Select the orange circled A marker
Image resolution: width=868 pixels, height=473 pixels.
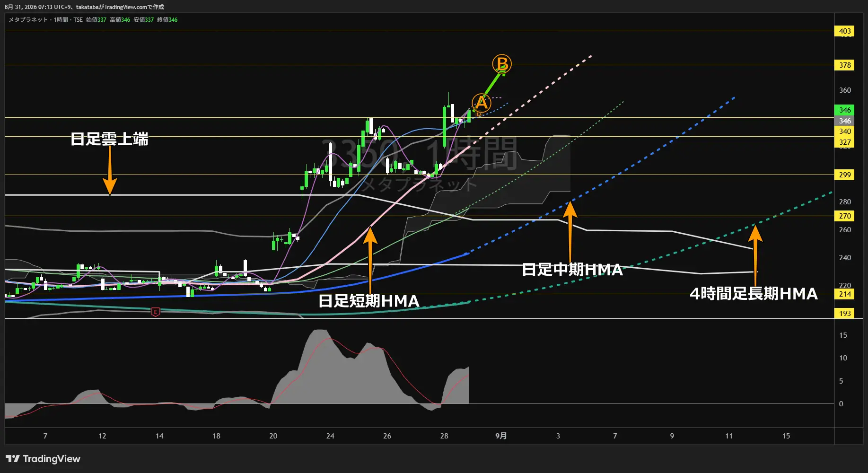pos(482,103)
